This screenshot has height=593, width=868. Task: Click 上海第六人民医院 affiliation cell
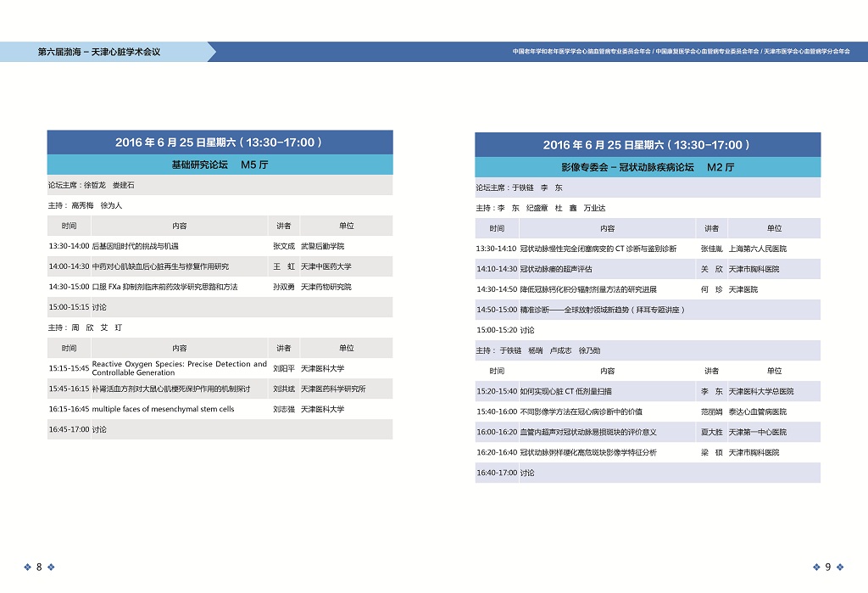pos(757,249)
